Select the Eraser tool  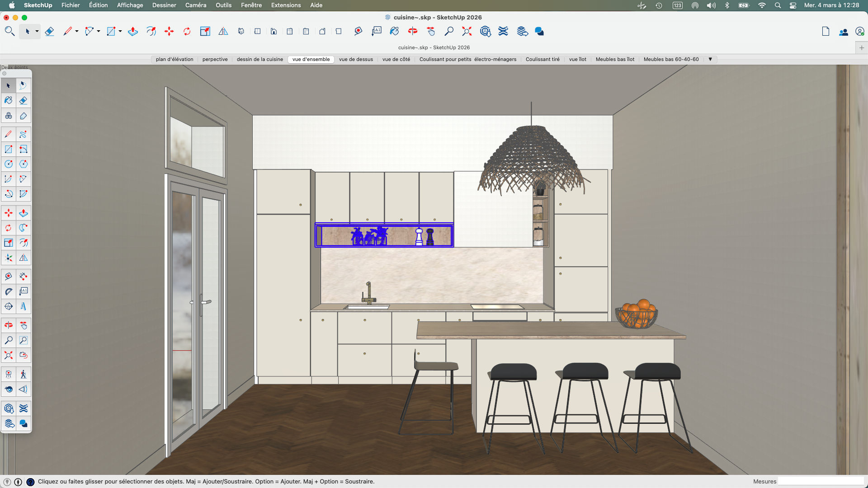(50, 31)
